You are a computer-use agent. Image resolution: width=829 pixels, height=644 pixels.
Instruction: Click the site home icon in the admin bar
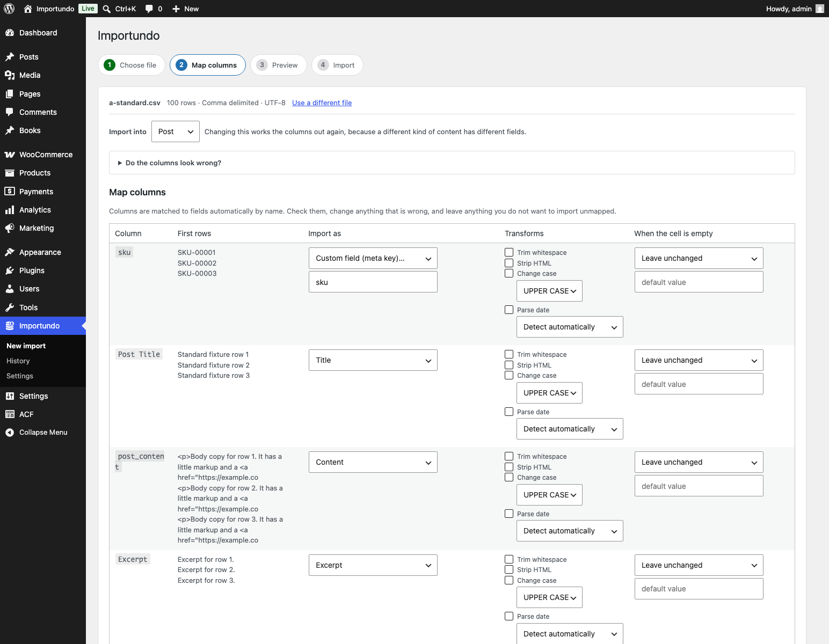click(28, 9)
